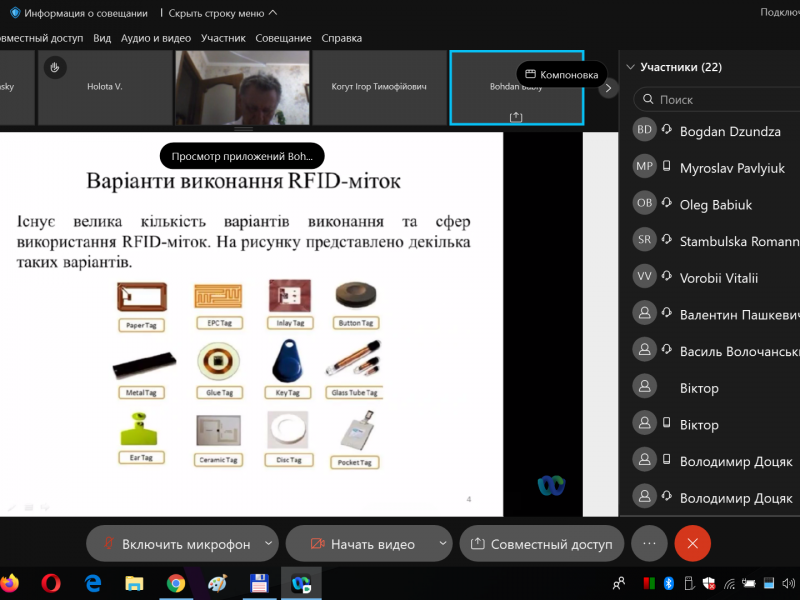Open the more options ellipsis button
800x600 pixels.
tap(649, 543)
